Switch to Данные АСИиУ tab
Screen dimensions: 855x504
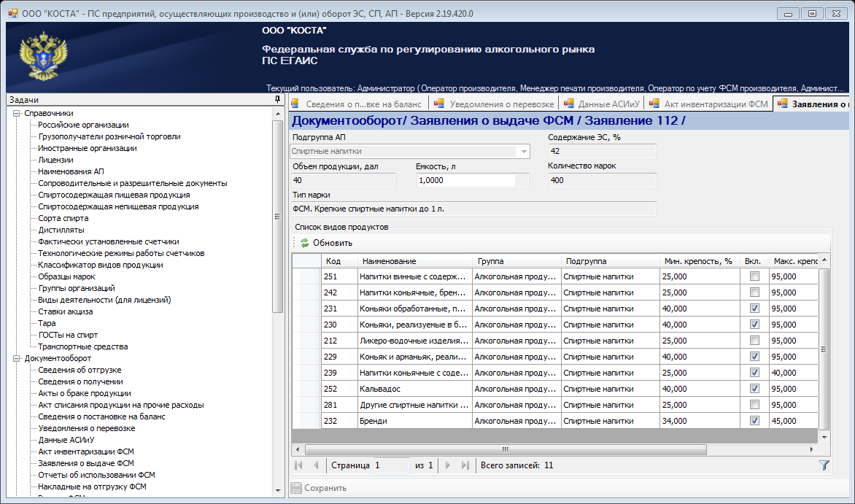601,104
